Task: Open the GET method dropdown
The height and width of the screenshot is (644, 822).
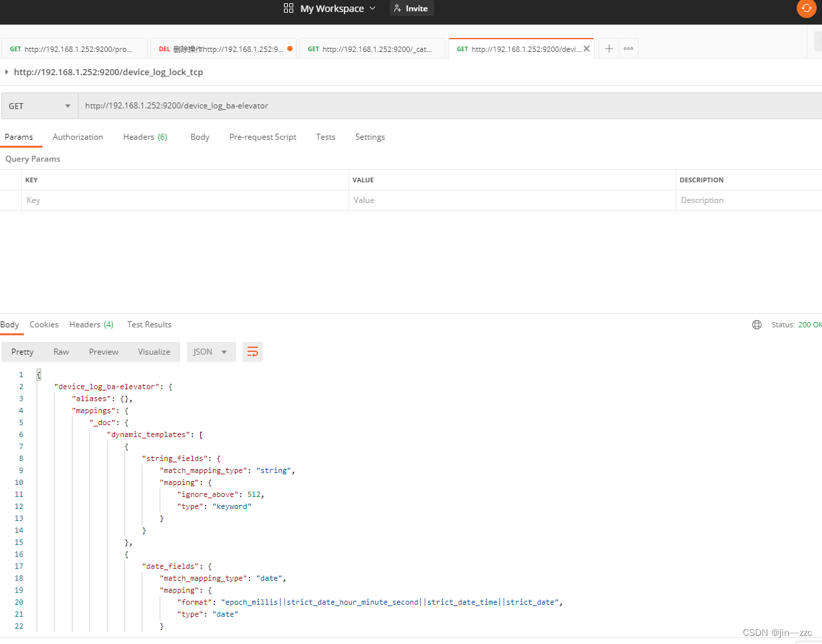Action: click(40, 106)
